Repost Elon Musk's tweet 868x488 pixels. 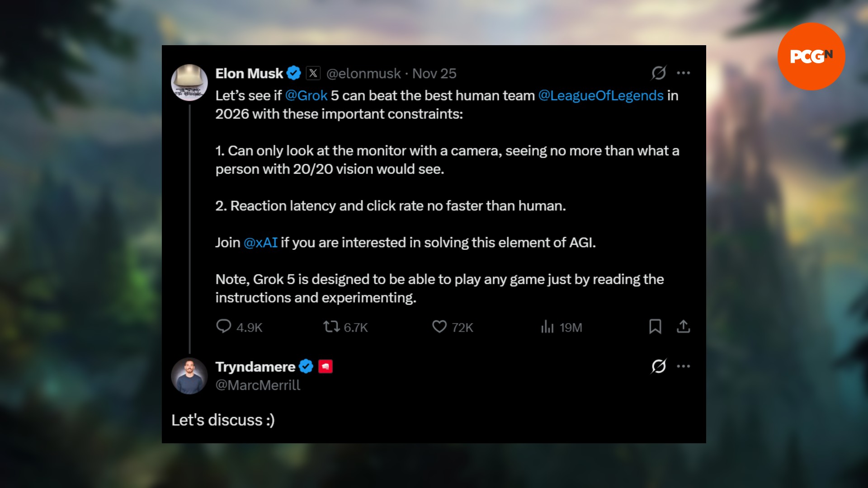click(x=331, y=327)
